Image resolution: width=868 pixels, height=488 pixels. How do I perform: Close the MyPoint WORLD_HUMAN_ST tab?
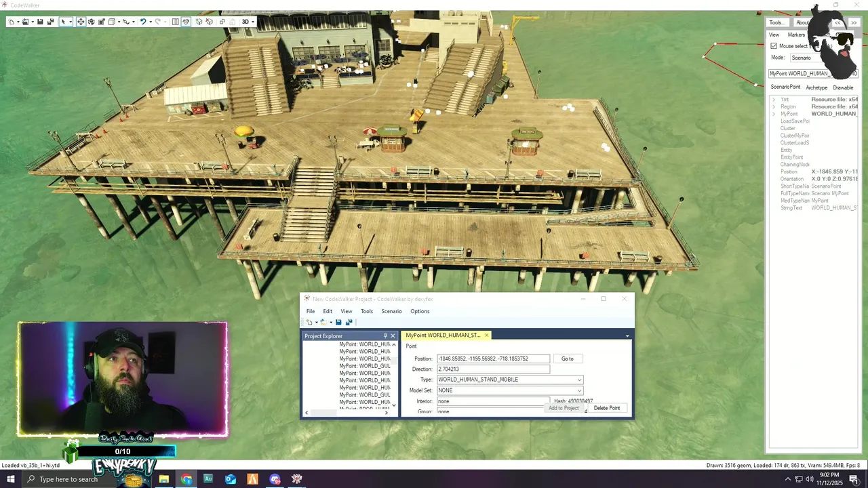pos(486,335)
